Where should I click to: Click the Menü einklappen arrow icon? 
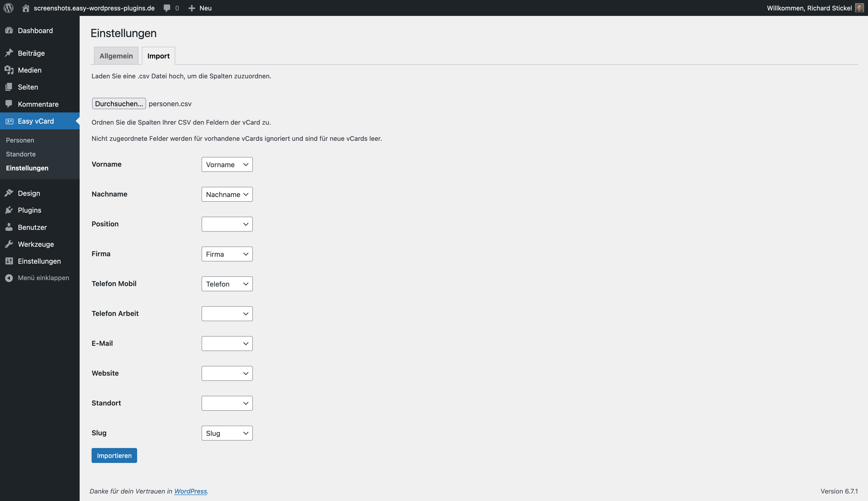point(9,278)
